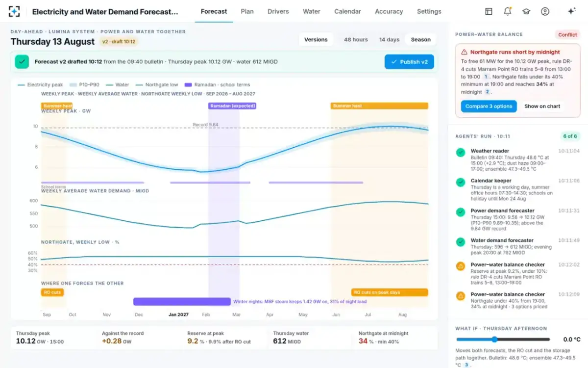Select the 48 hours range

point(356,40)
